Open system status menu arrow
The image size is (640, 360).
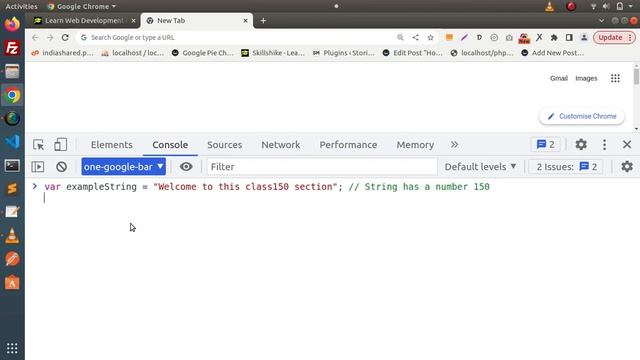[631, 7]
